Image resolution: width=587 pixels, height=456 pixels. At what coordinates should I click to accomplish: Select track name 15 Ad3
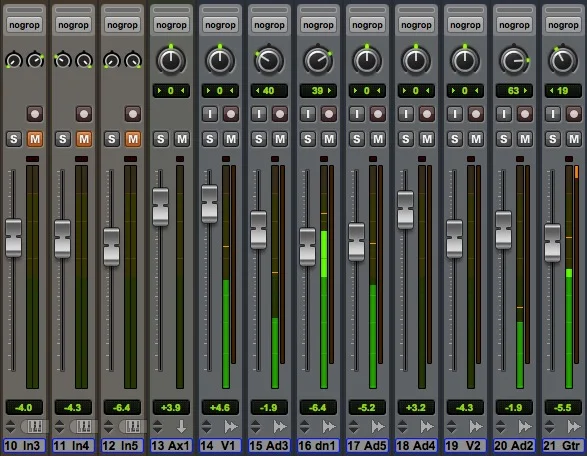coord(269,446)
